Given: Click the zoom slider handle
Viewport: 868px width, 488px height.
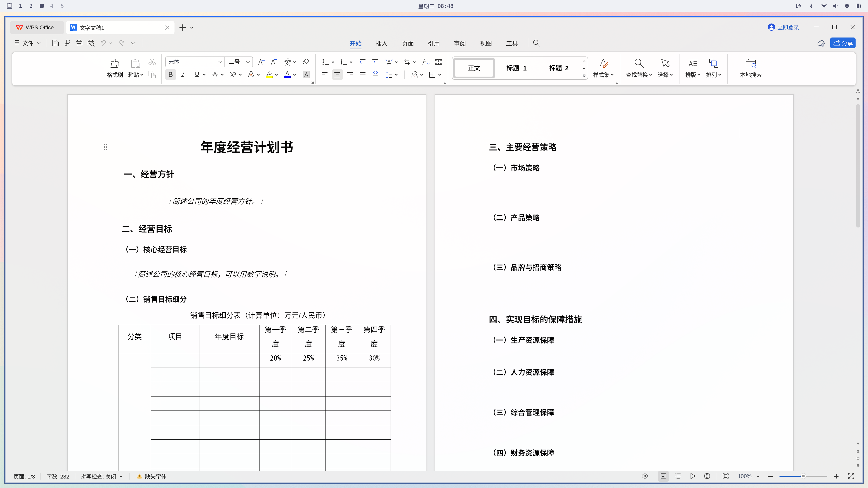Looking at the screenshot, I should coord(803,476).
